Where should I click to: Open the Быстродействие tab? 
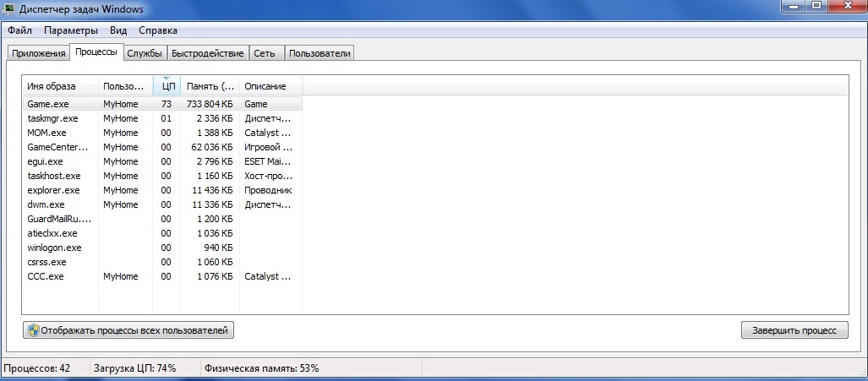click(x=208, y=53)
